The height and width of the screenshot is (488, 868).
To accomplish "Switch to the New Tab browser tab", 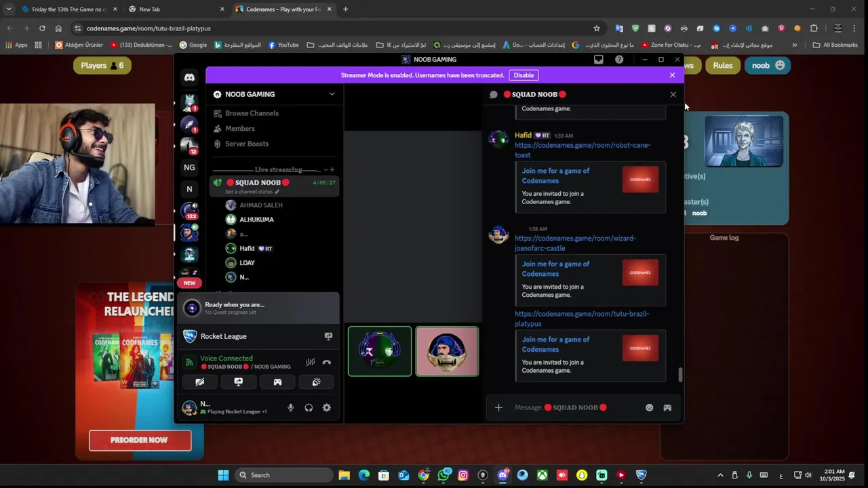I will [x=176, y=9].
